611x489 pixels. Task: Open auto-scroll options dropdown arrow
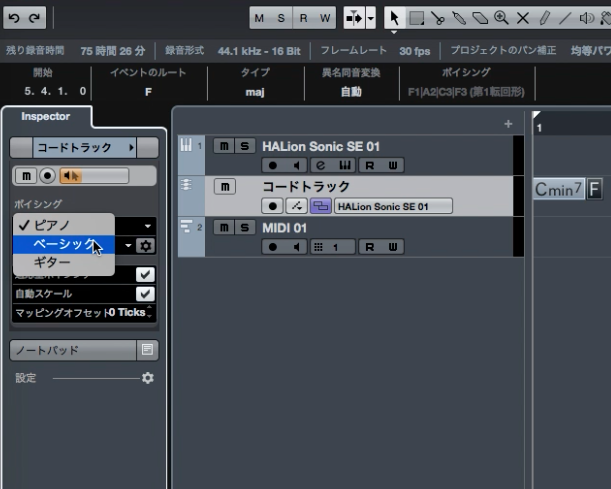click(371, 18)
